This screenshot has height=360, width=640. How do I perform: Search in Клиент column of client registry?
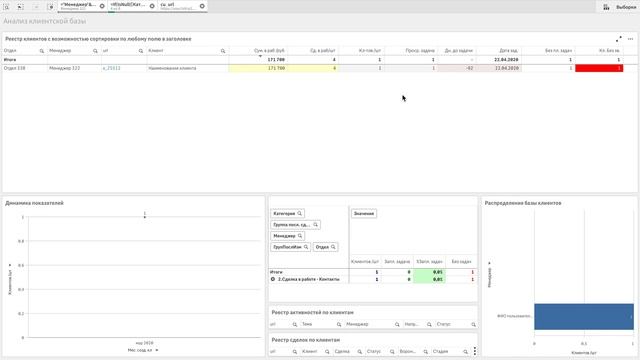(x=223, y=51)
